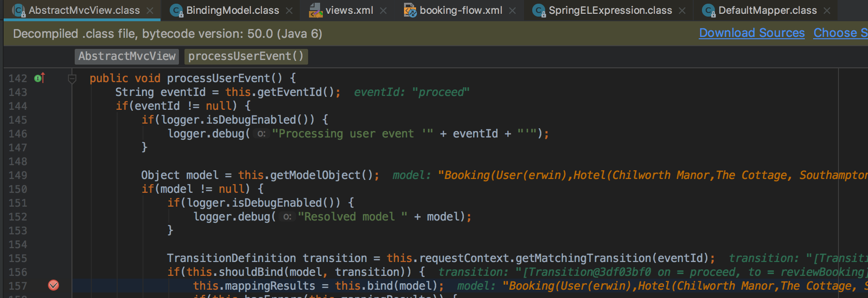
Task: Open the views.xml tab
Action: [x=349, y=10]
